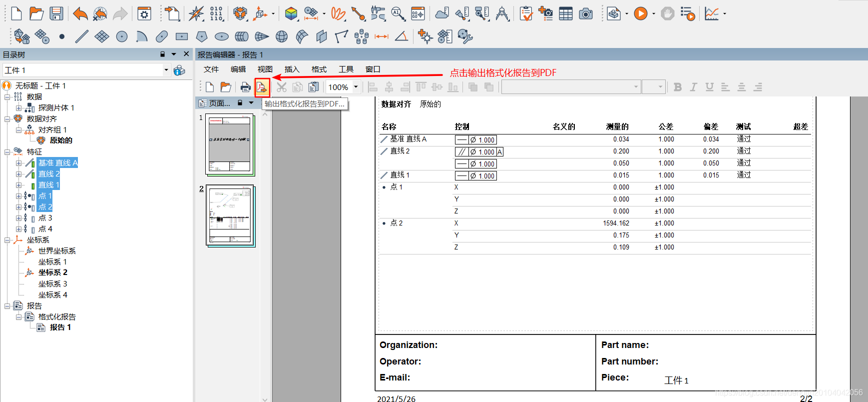
Task: Open the 工件 1 piece dropdown
Action: (166, 70)
